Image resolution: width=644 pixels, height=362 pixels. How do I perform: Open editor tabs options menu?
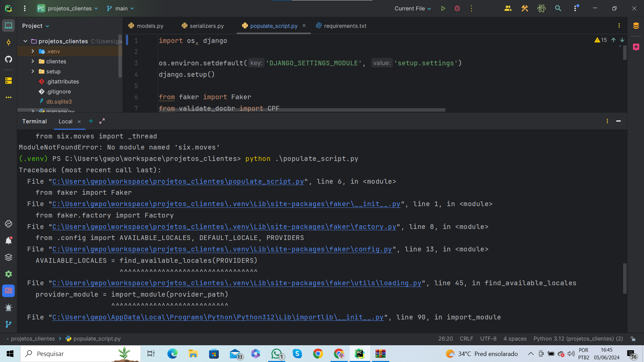[619, 26]
